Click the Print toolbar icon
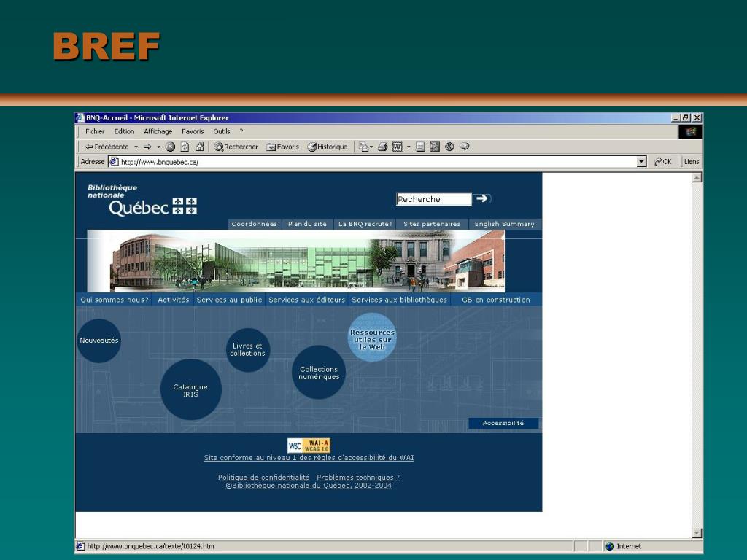This screenshot has width=747, height=560. [382, 147]
